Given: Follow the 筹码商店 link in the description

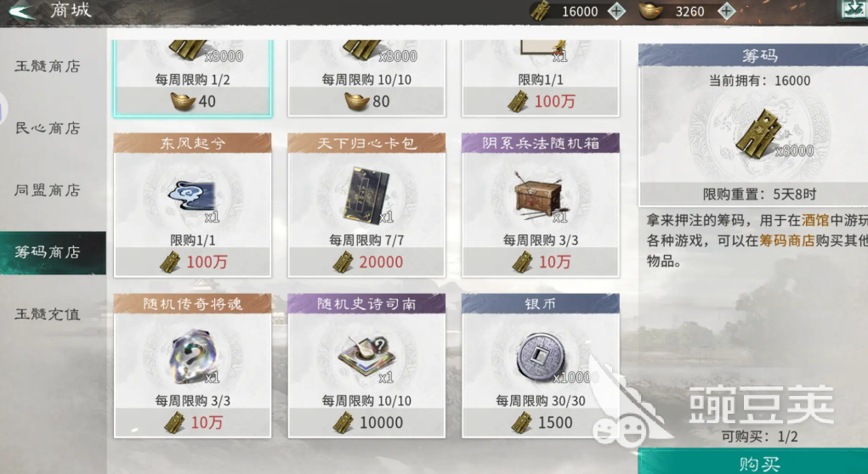Looking at the screenshot, I should click(786, 240).
